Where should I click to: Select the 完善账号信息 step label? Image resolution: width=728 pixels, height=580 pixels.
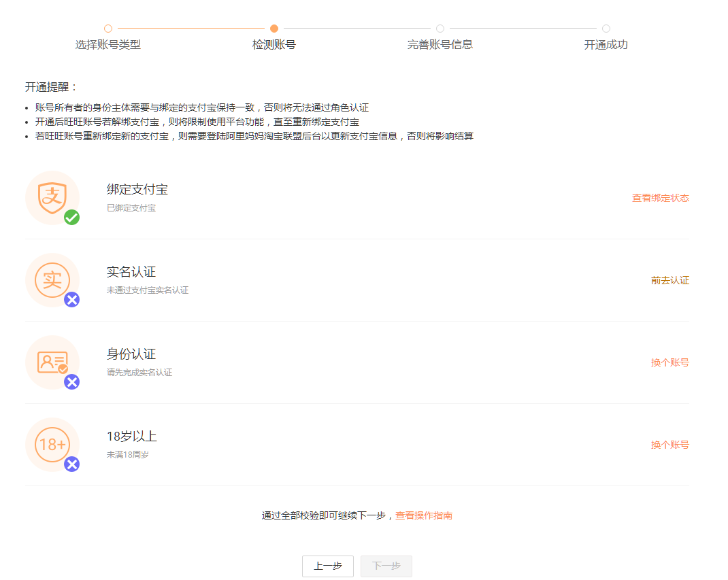coord(440,45)
